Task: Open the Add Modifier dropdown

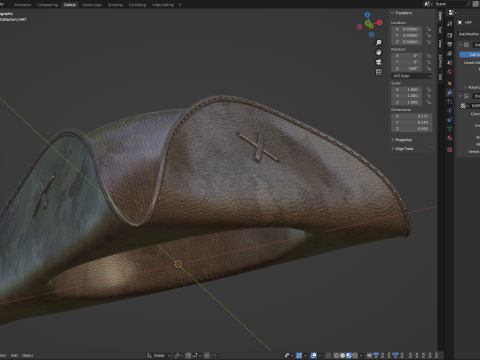Action: 469,34
